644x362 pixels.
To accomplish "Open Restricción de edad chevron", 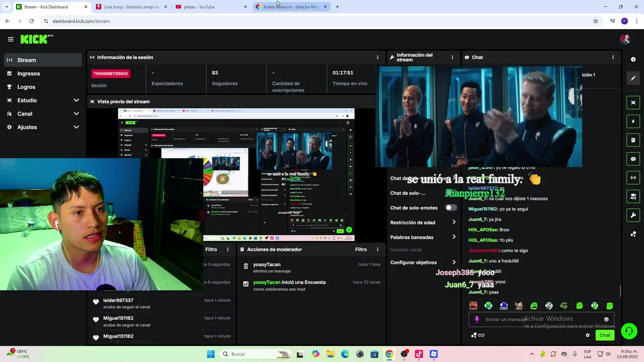I will coord(454,222).
